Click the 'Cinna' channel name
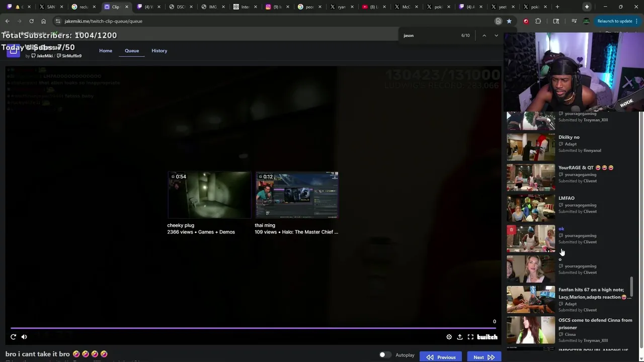 click(x=570, y=334)
